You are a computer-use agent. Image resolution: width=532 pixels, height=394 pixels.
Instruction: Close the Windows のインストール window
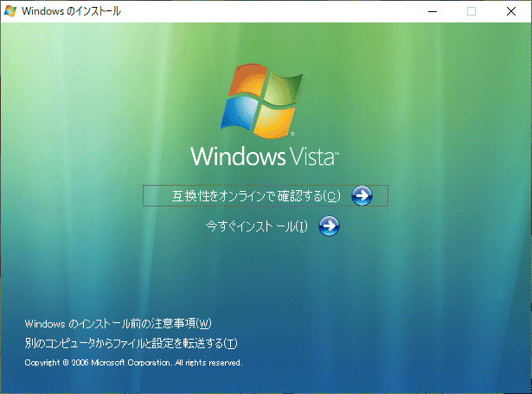[x=511, y=11]
